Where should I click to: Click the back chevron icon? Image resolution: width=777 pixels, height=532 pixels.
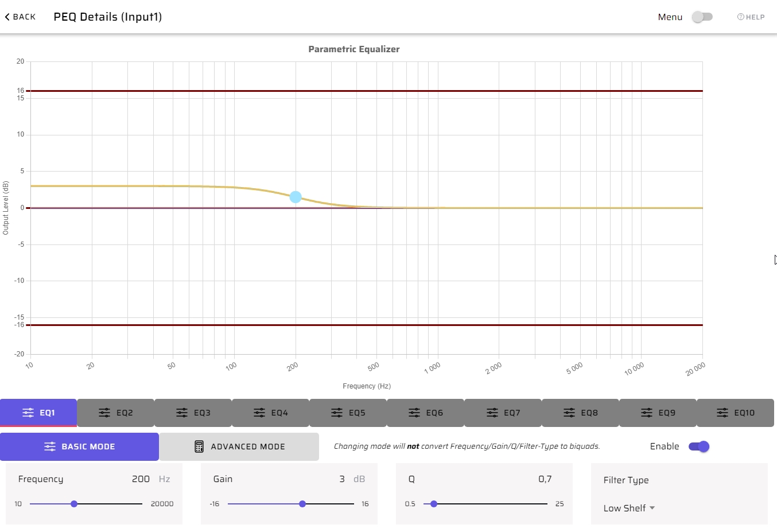[7, 17]
